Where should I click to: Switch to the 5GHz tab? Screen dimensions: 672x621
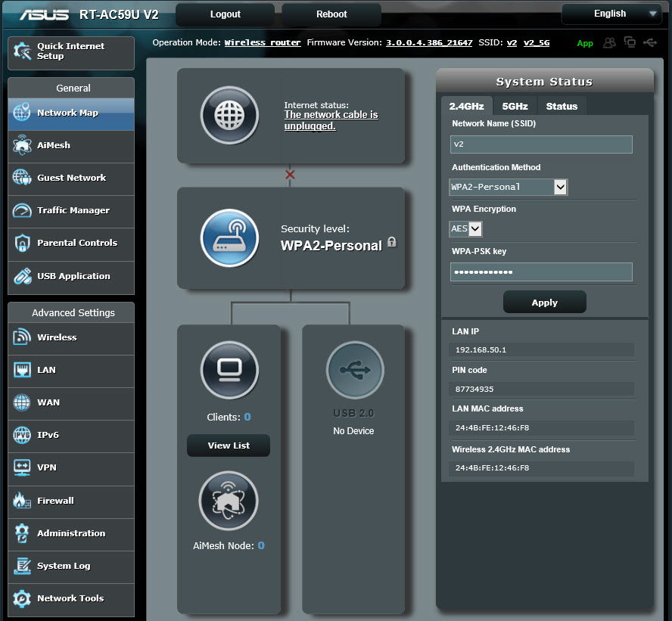[515, 106]
